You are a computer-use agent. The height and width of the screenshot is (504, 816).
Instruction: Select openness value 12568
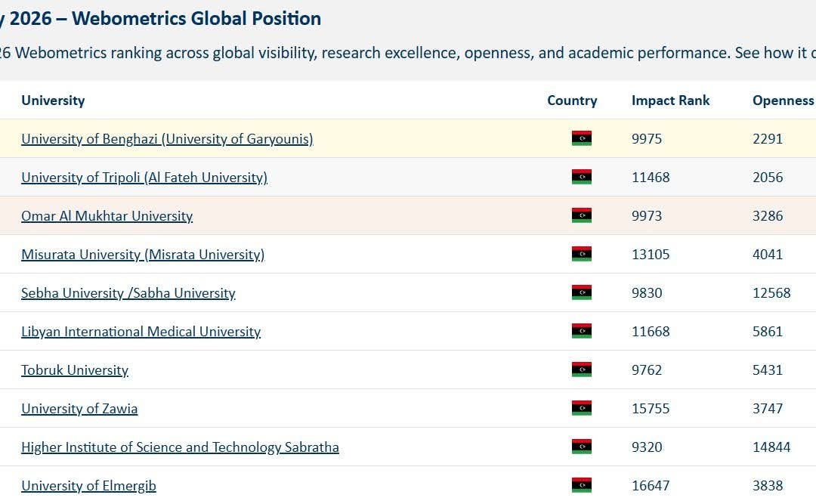tap(771, 293)
